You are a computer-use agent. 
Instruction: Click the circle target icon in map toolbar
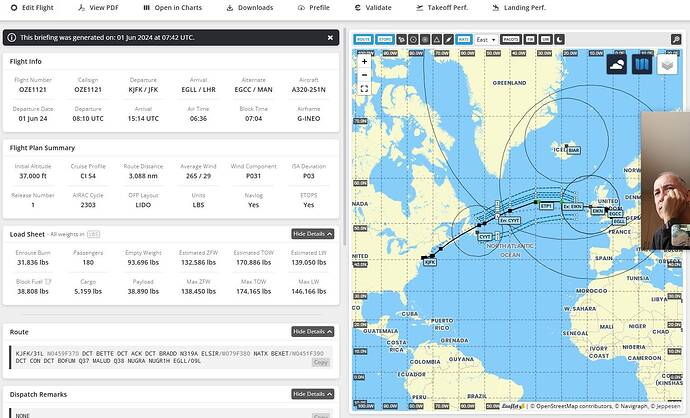[x=413, y=40]
